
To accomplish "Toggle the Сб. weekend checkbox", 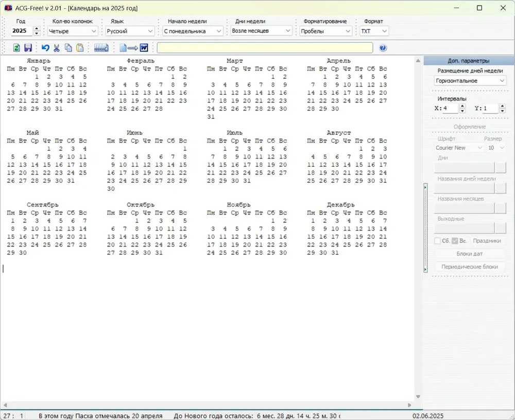I will tap(437, 241).
